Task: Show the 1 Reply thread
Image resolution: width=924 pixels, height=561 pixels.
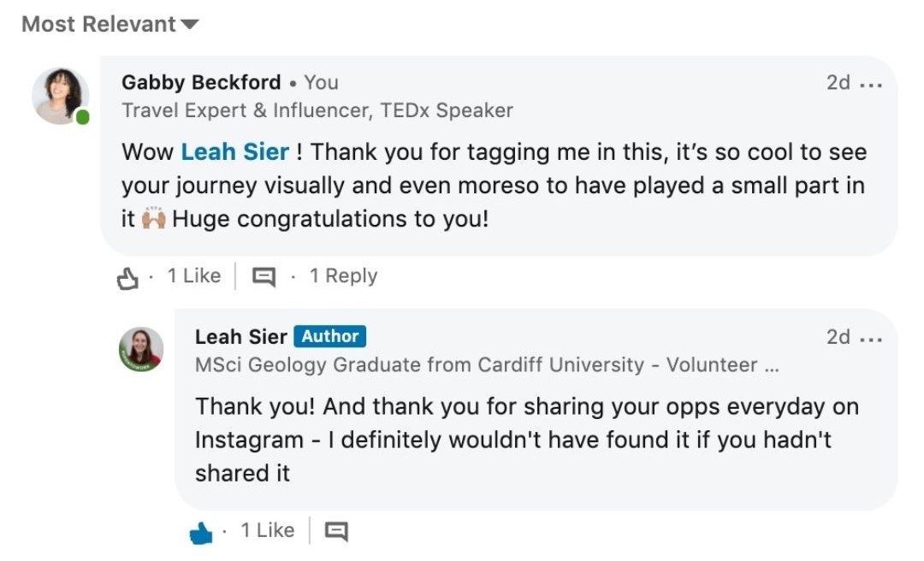Action: coord(344,275)
